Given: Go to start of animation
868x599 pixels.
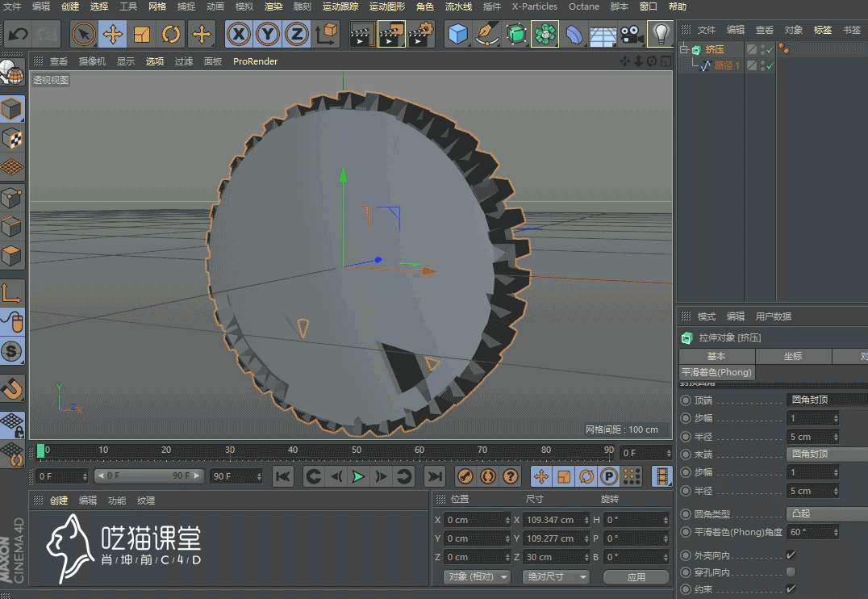Looking at the screenshot, I should 283,476.
